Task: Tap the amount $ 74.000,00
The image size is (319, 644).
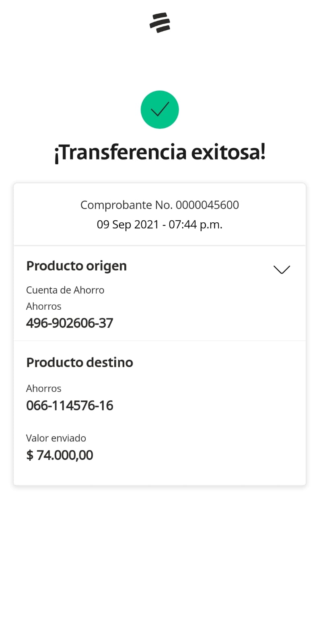Action: [x=60, y=455]
